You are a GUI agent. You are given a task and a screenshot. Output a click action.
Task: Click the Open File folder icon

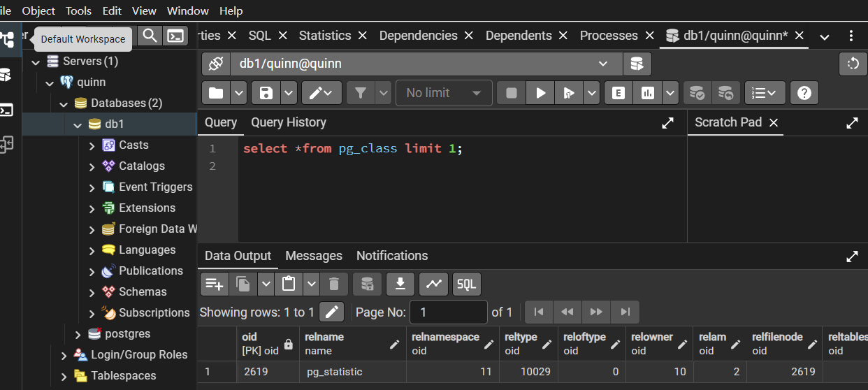coord(216,93)
